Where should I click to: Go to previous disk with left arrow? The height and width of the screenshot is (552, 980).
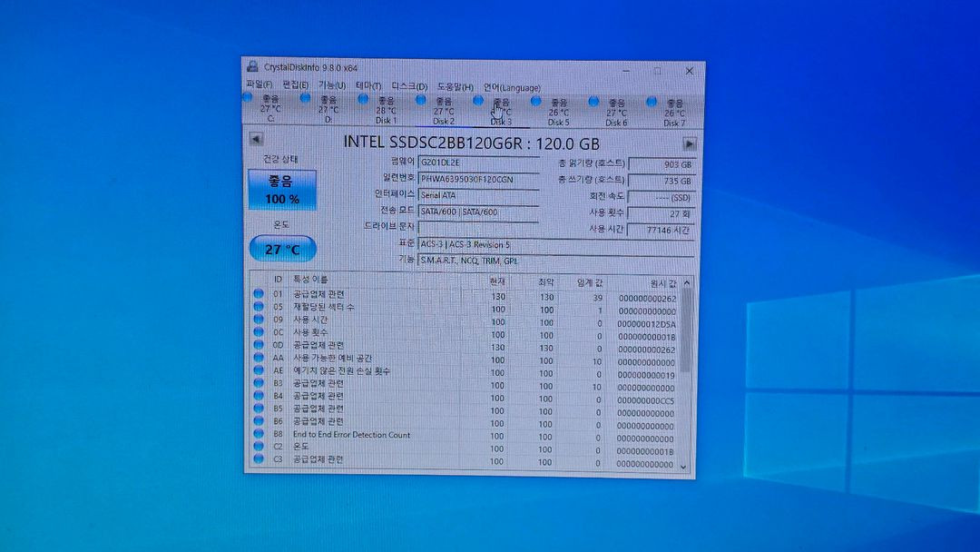click(x=256, y=139)
